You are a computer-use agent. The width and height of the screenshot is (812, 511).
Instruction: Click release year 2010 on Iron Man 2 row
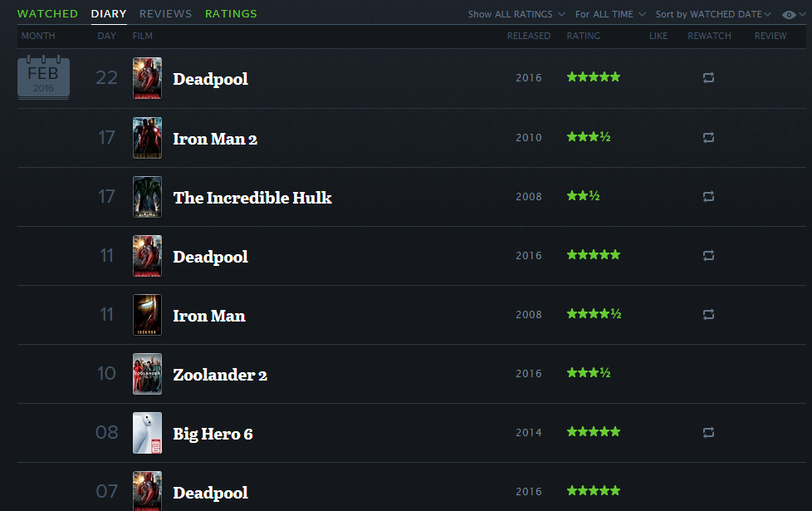click(x=529, y=138)
